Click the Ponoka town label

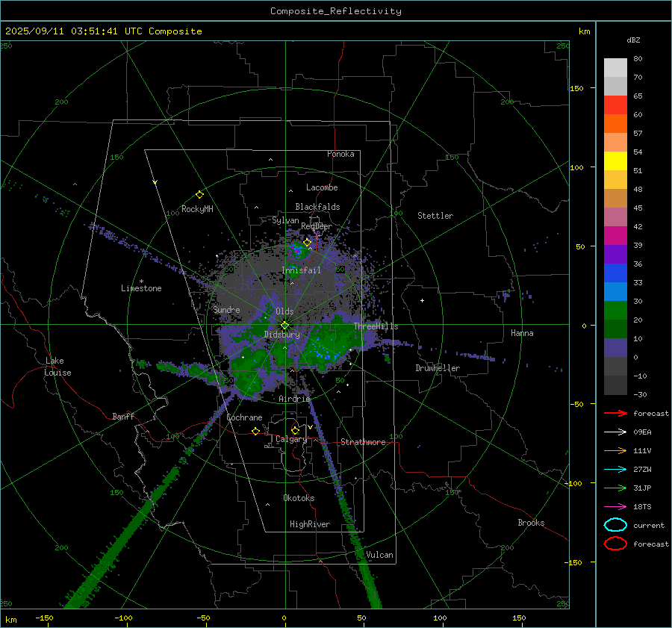click(x=340, y=154)
